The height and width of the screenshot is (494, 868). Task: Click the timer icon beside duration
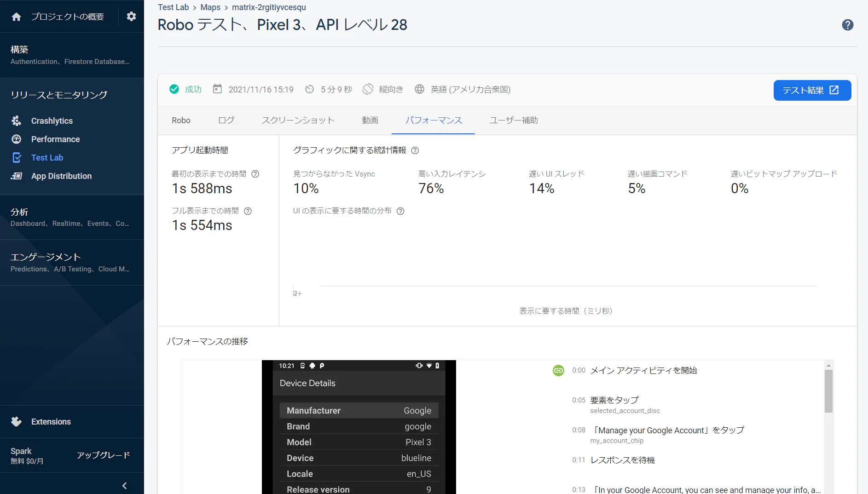[310, 89]
